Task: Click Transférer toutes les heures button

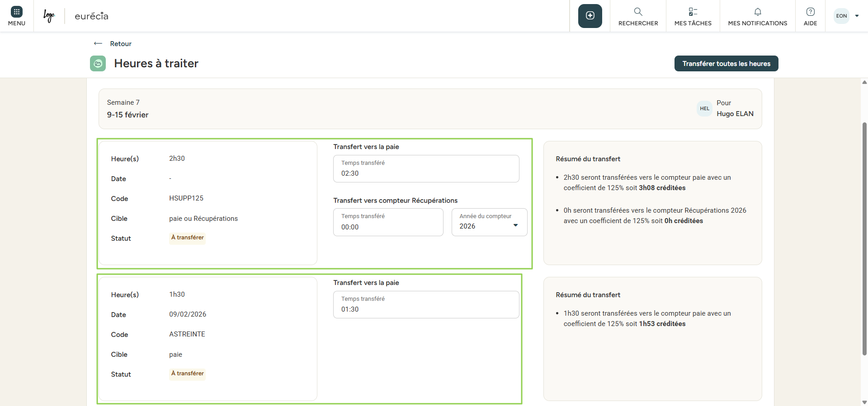Action: pos(726,64)
